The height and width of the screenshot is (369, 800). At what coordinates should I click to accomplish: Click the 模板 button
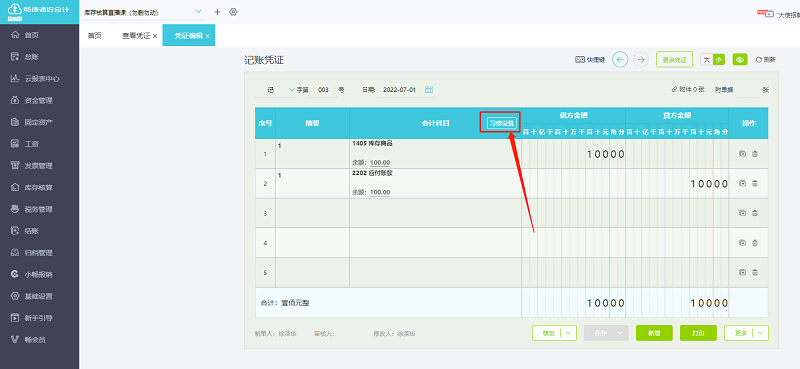coord(548,333)
